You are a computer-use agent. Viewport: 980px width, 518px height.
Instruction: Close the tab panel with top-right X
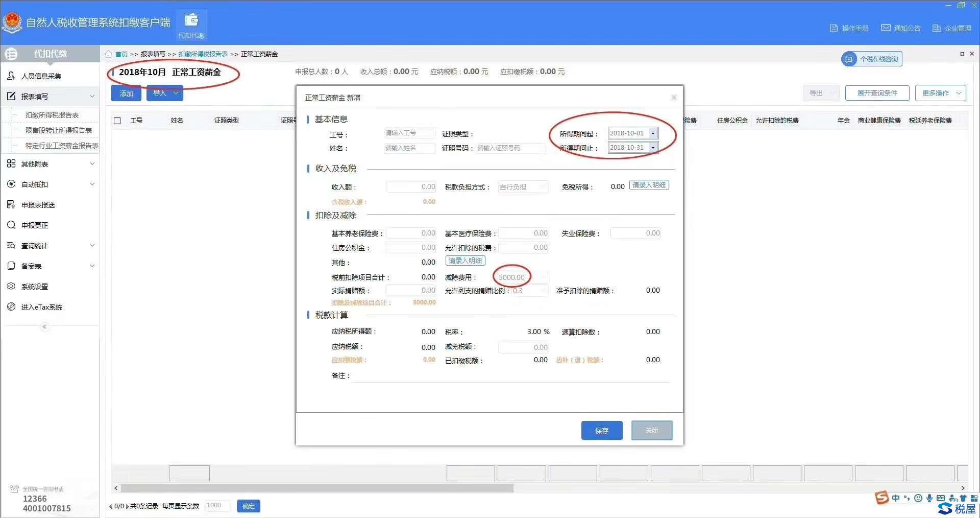[972, 54]
